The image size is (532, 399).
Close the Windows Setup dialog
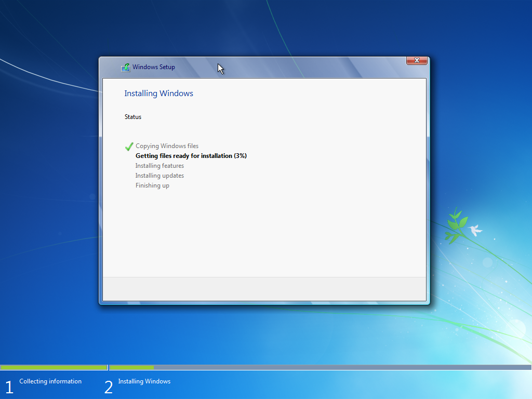417,60
